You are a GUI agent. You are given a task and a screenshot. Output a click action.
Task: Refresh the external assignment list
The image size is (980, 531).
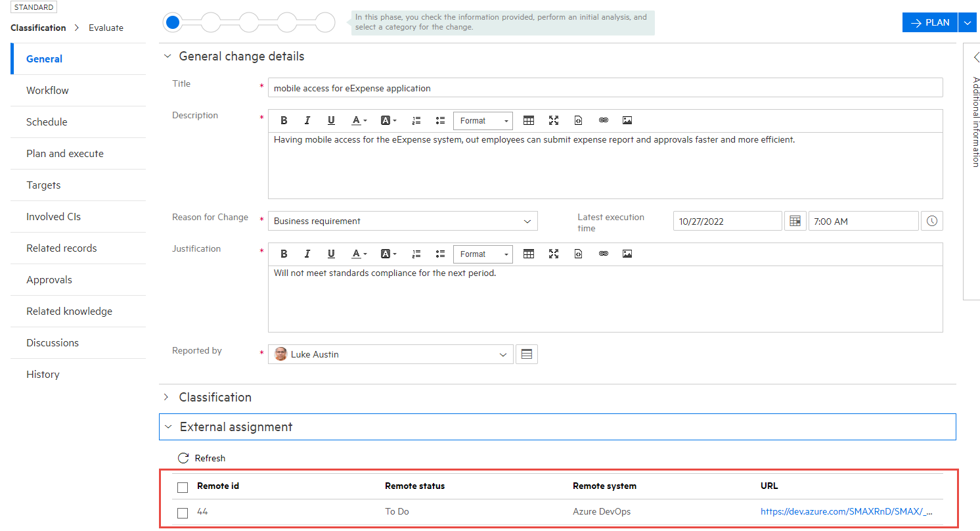pyautogui.click(x=201, y=457)
